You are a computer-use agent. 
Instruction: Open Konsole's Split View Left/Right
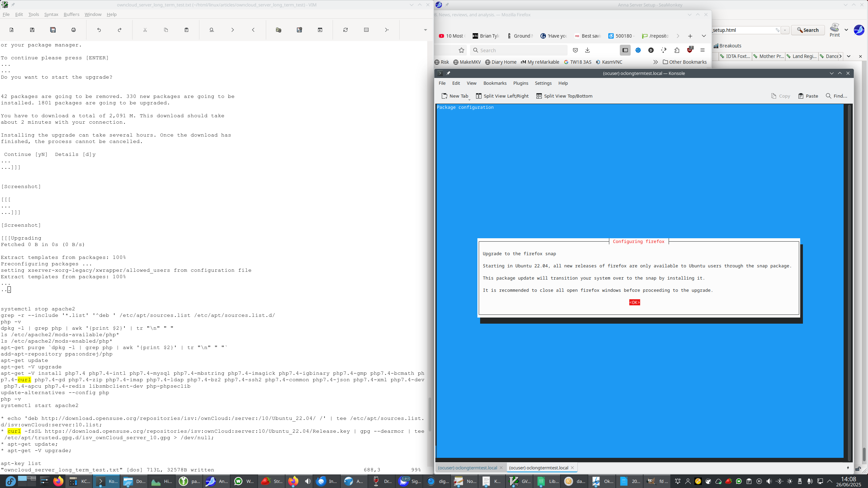502,96
